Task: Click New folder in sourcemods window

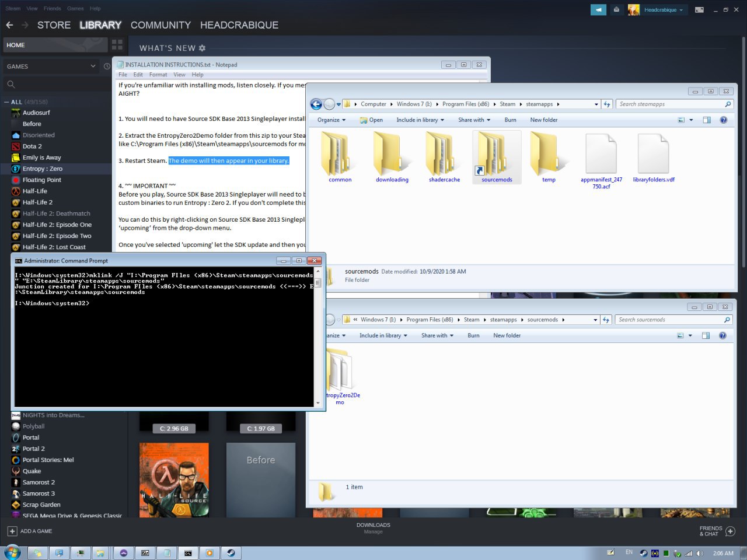Action: (507, 335)
